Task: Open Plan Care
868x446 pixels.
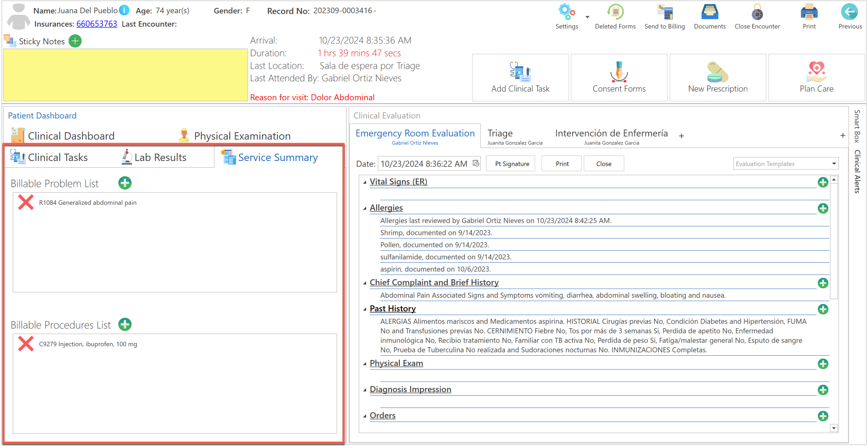Action: [817, 78]
